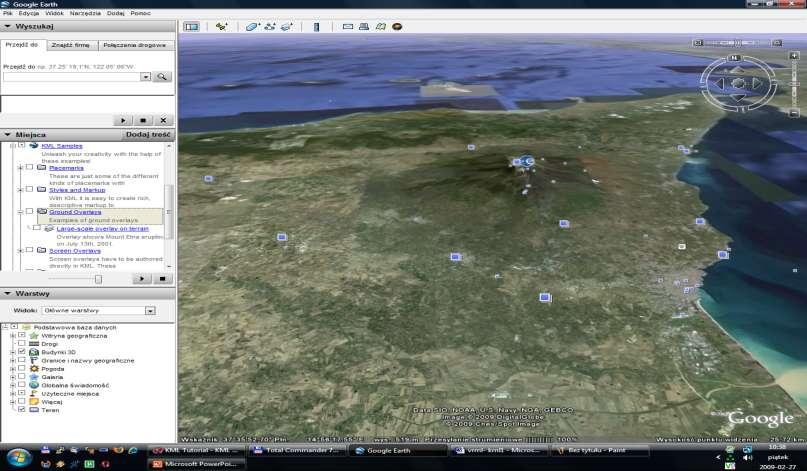Add a polygon using the toolbar icon
807x471 pixels.
[x=252, y=26]
